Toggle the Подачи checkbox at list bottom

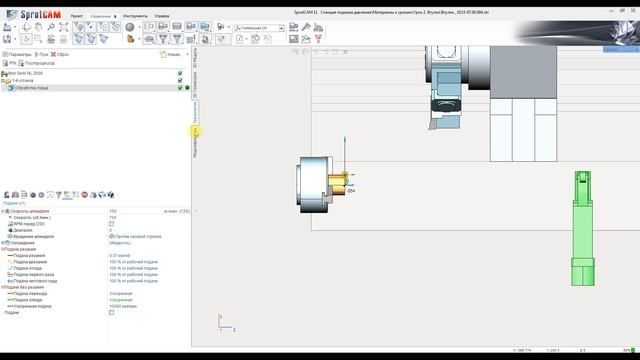pyautogui.click(x=111, y=313)
